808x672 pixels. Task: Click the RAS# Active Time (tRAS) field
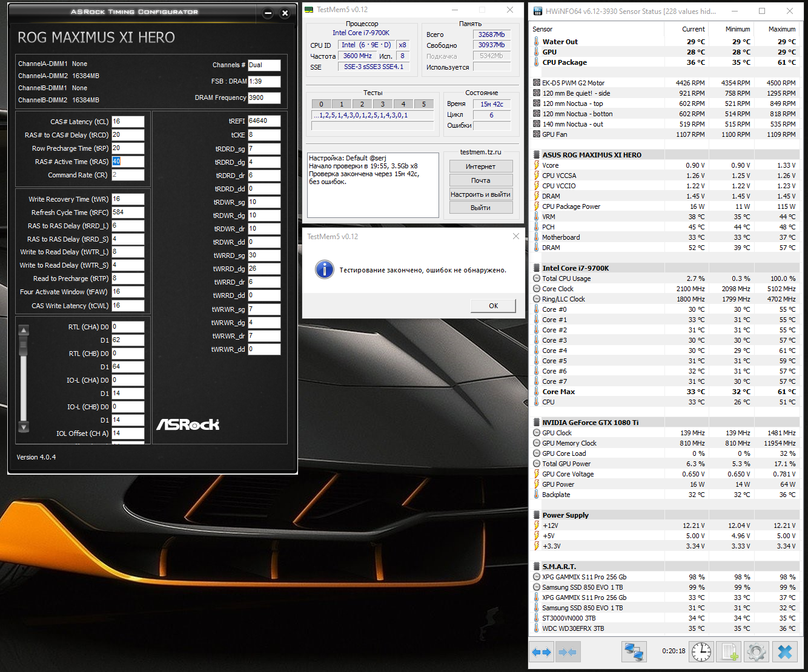(x=128, y=162)
